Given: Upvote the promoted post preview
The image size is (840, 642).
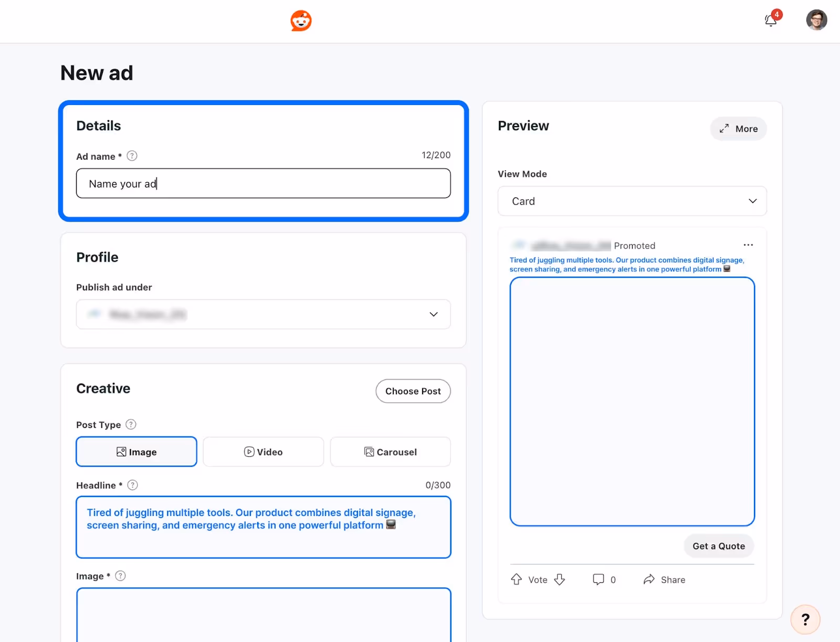Looking at the screenshot, I should [517, 579].
